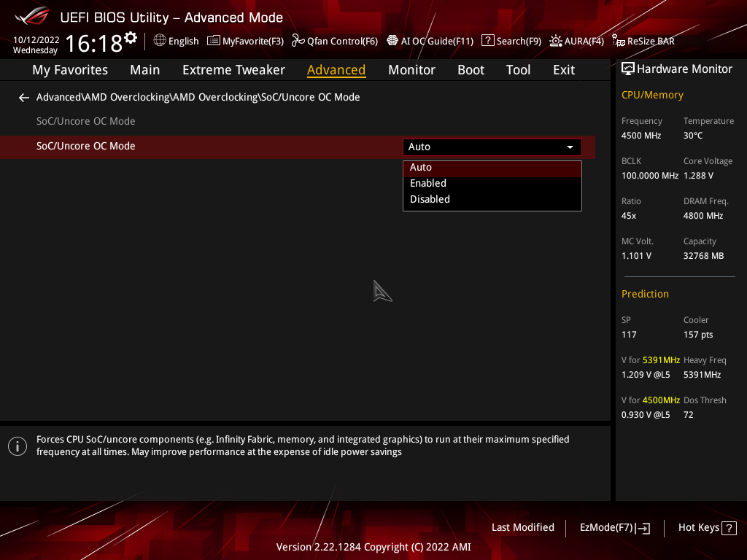
Task: Click the Hardware Monitor title
Action: click(684, 69)
